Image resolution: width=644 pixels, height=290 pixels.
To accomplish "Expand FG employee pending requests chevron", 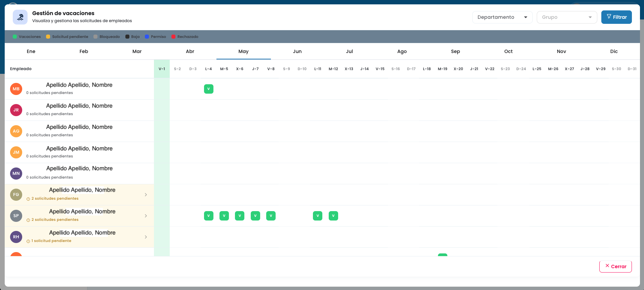I will (x=146, y=195).
